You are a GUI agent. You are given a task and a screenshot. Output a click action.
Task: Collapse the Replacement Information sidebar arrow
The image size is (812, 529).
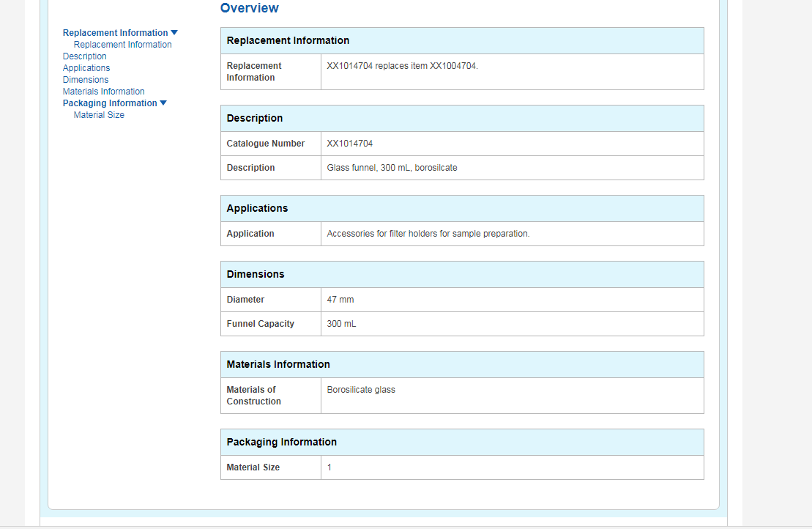click(x=174, y=33)
